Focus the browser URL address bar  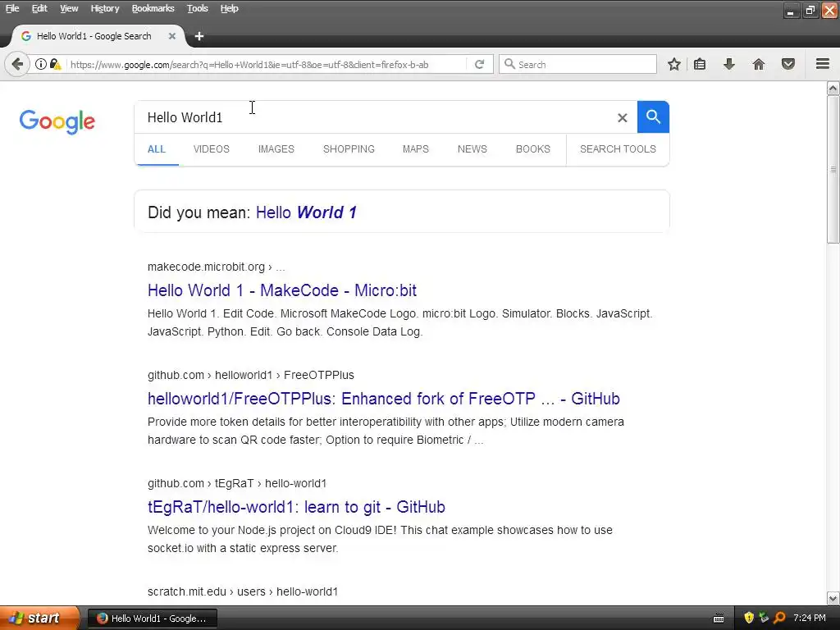[265, 64]
